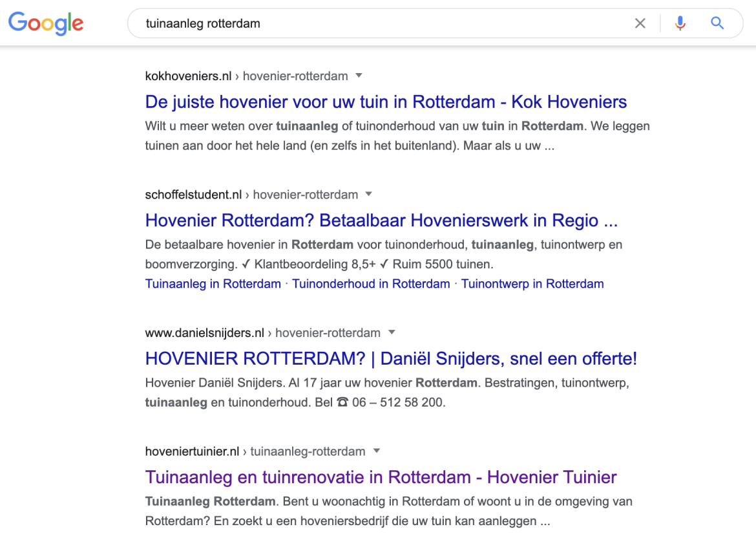Follow the 'Tuinontwerp in Rotterdam' sitelink
This screenshot has height=551, width=756.
pyautogui.click(x=532, y=284)
